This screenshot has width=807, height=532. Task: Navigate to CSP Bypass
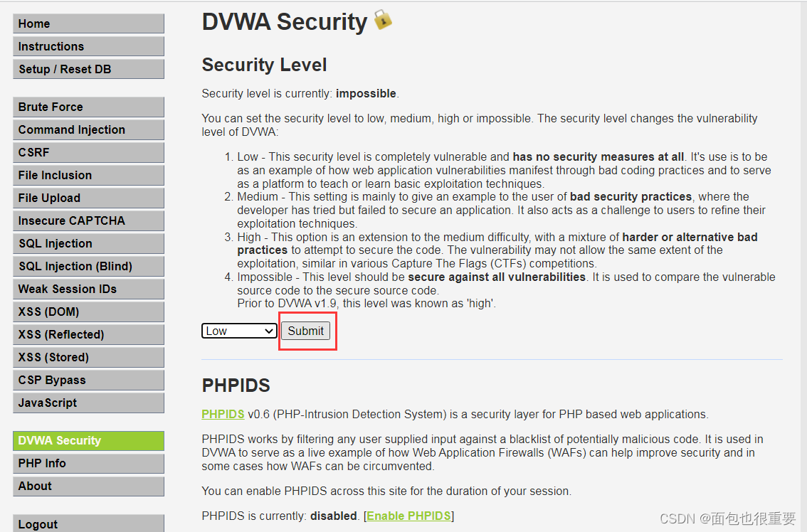tap(88, 380)
